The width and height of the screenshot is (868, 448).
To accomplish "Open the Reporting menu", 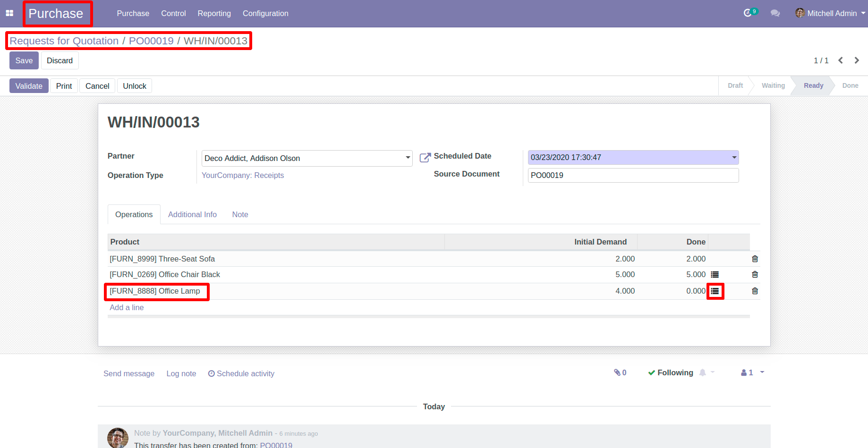I will point(214,13).
